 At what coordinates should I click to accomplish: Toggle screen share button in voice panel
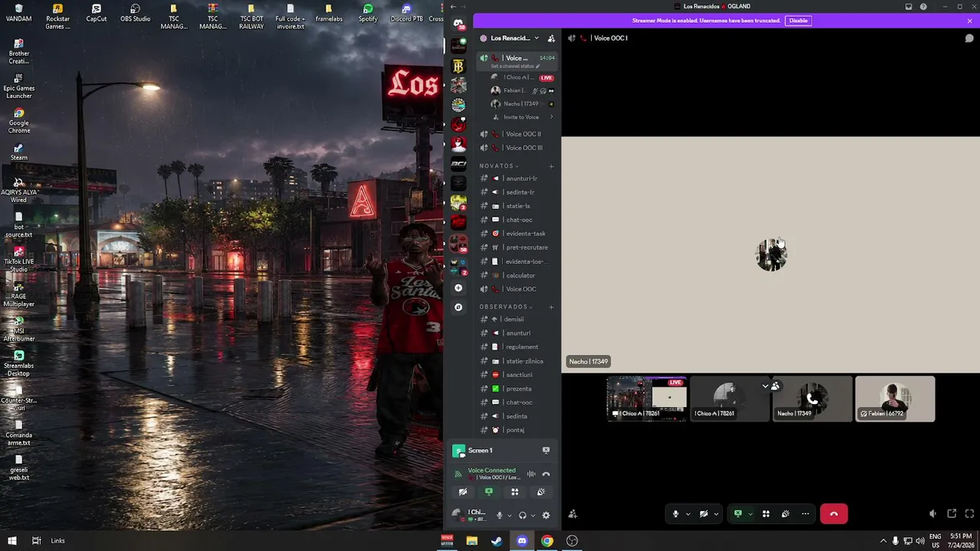tap(488, 492)
